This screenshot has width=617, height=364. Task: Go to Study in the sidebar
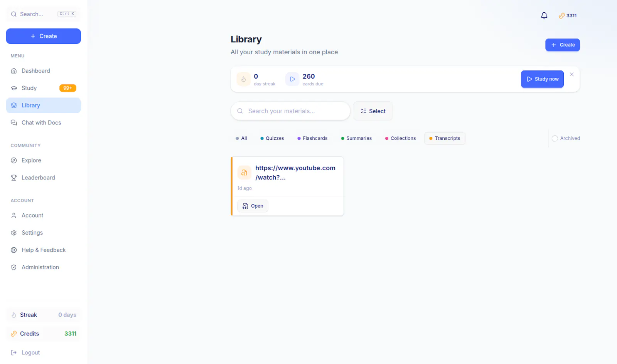pyautogui.click(x=44, y=88)
